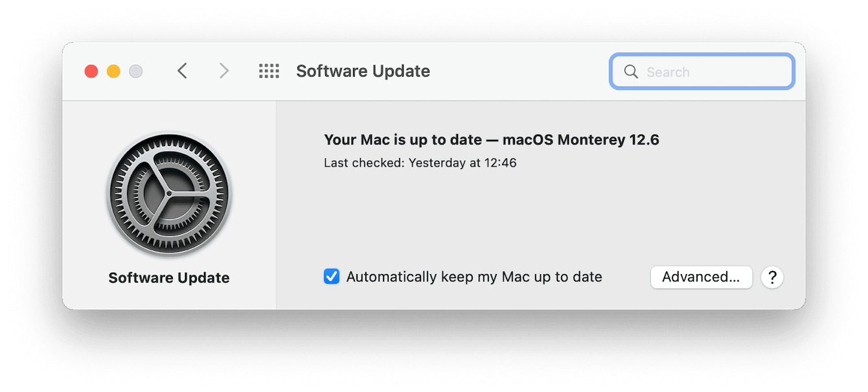The image size is (868, 392).
Task: Select the Software Update label below the gear
Action: pos(169,277)
